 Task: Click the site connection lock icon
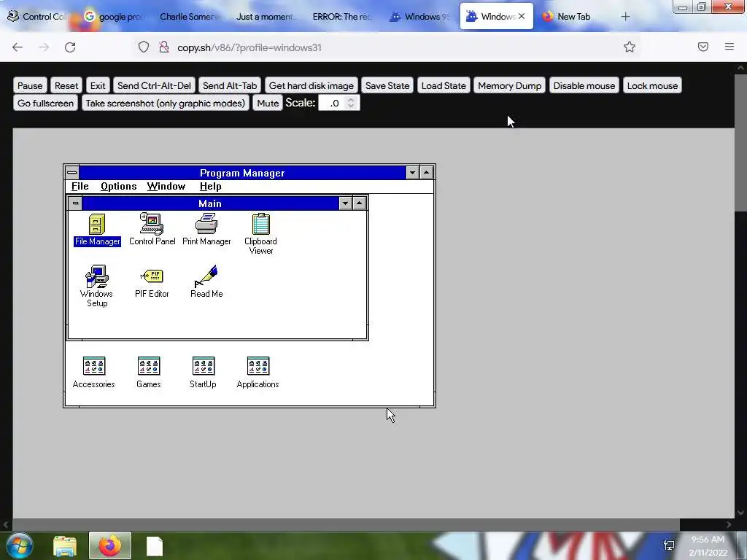pos(164,47)
